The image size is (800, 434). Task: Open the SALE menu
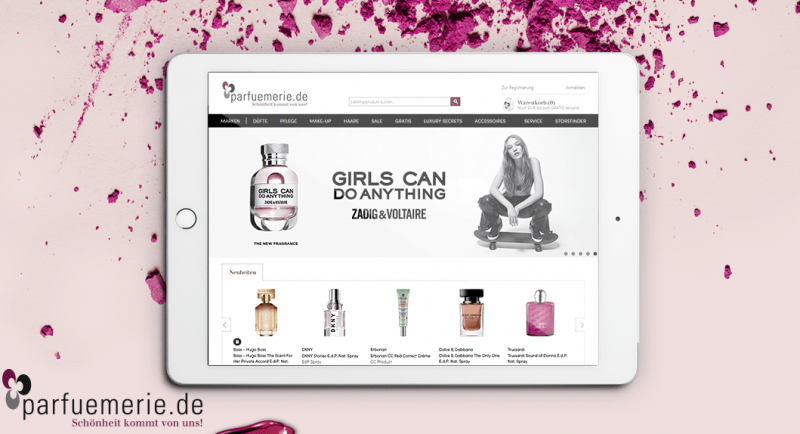(377, 121)
